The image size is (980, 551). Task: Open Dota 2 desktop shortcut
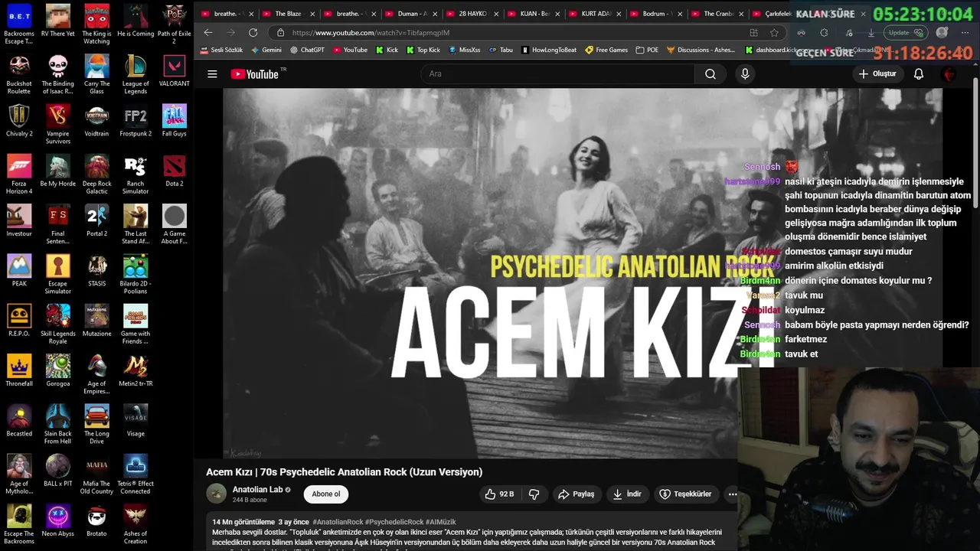click(x=175, y=171)
